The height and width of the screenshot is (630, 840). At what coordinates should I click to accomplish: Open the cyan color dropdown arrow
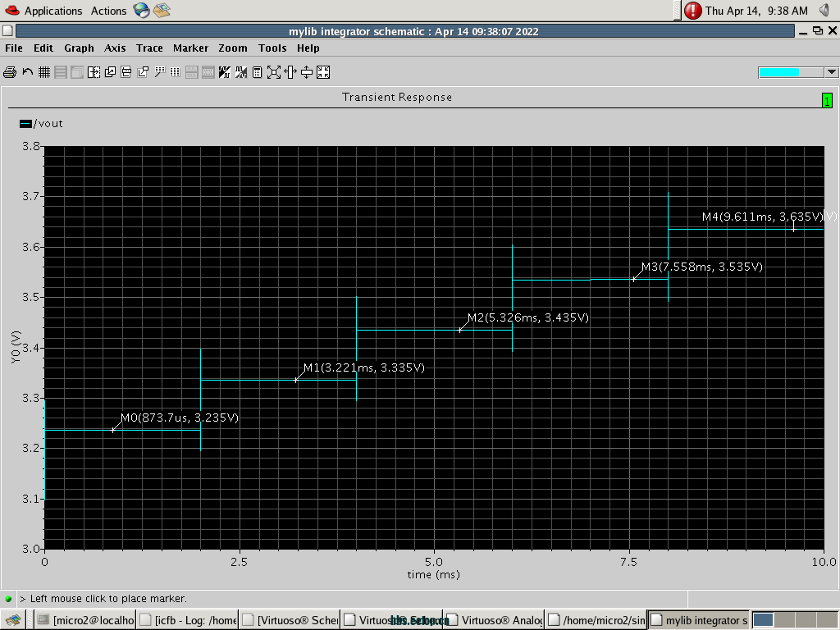pos(832,72)
